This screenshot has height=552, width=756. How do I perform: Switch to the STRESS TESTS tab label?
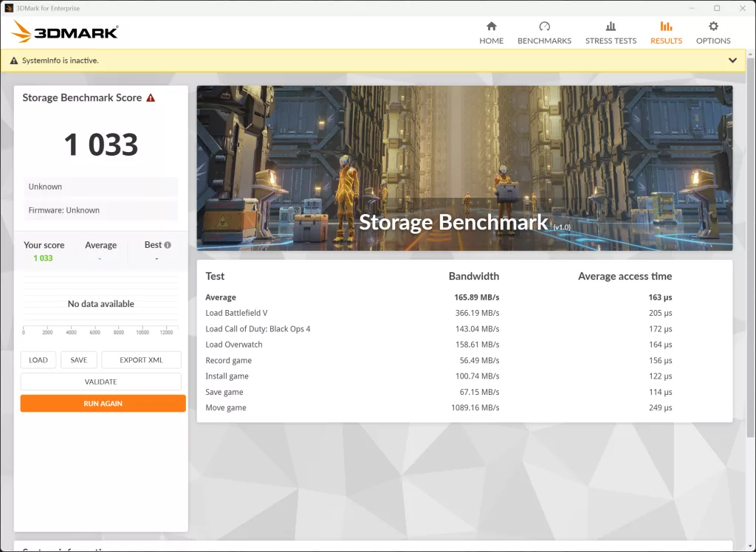tap(611, 41)
